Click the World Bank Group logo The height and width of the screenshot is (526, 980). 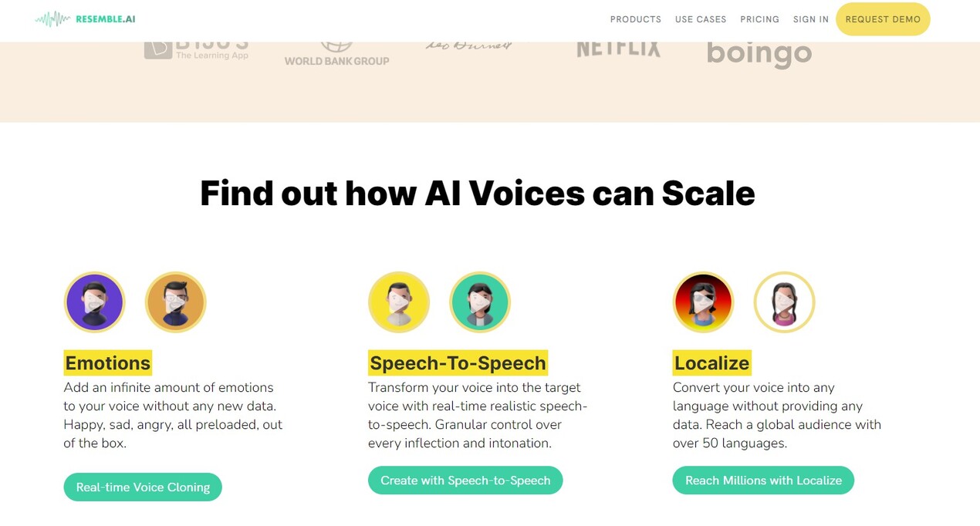[336, 54]
